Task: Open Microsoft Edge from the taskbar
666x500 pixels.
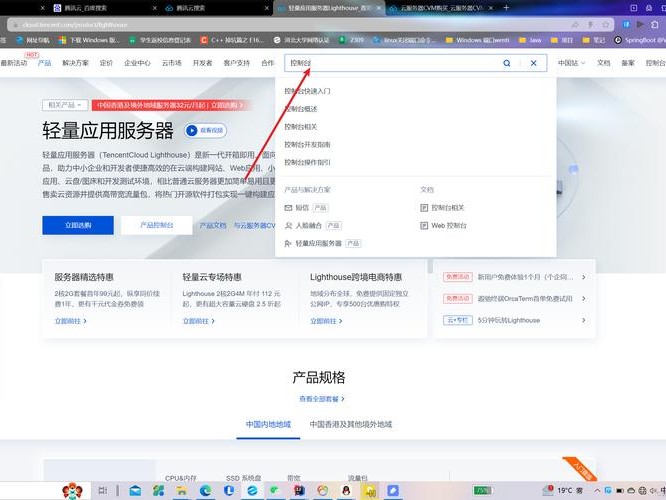Action: click(x=206, y=491)
